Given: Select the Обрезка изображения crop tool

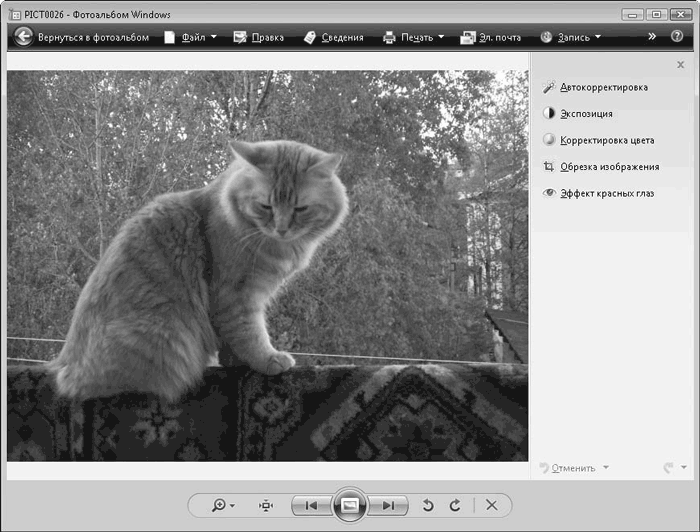Looking at the screenshot, I should pyautogui.click(x=609, y=167).
